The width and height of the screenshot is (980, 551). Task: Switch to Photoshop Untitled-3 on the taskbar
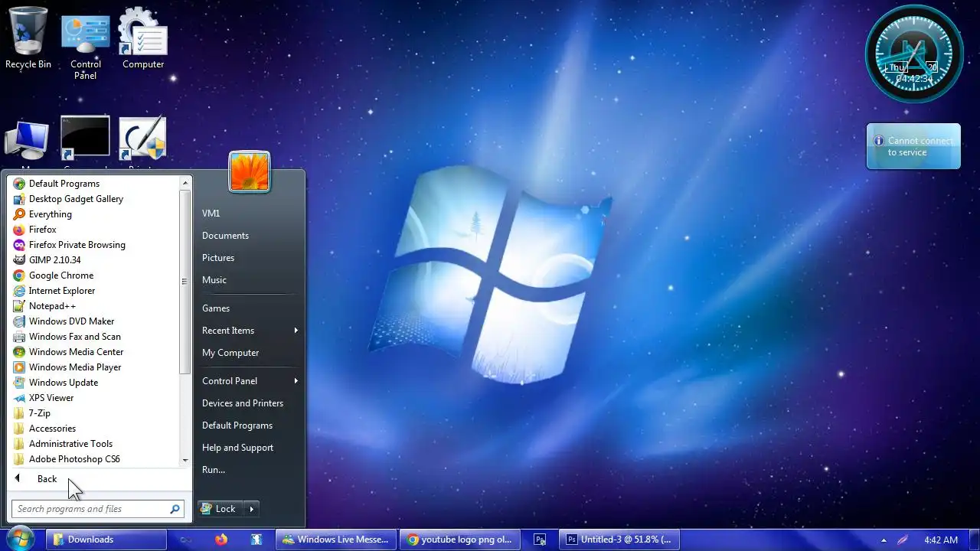(619, 540)
